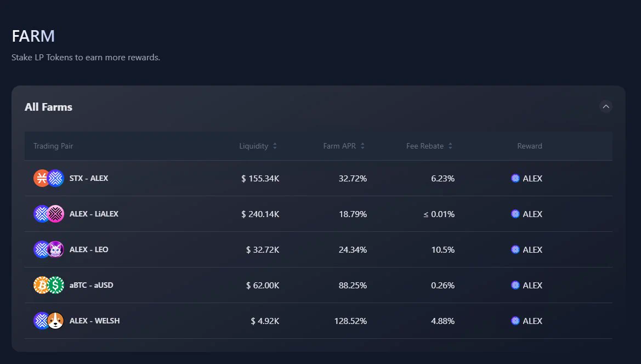Click the Trading Pair column header
641x364 pixels.
53,146
